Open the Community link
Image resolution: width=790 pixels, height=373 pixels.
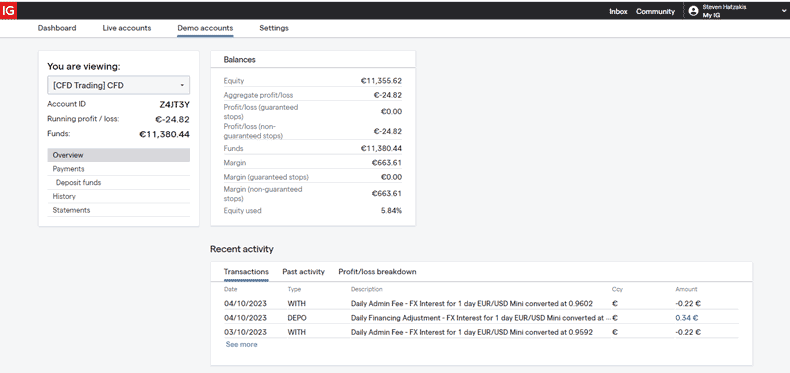pos(655,11)
